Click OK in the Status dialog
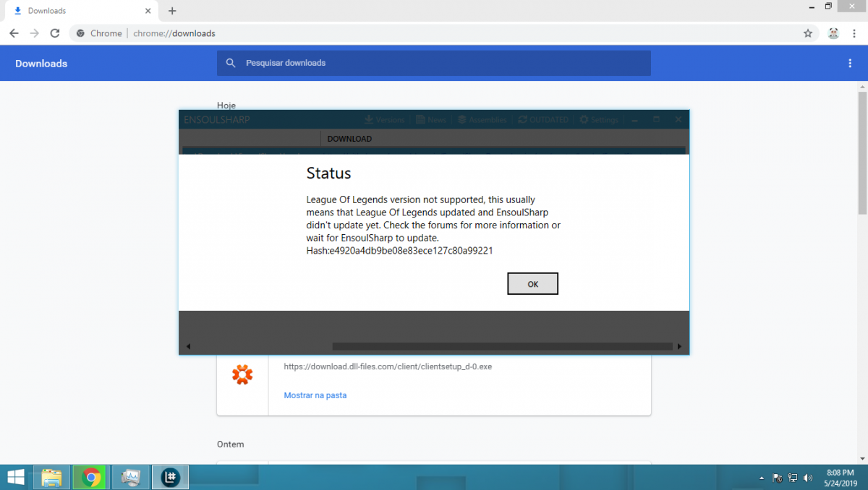 532,284
